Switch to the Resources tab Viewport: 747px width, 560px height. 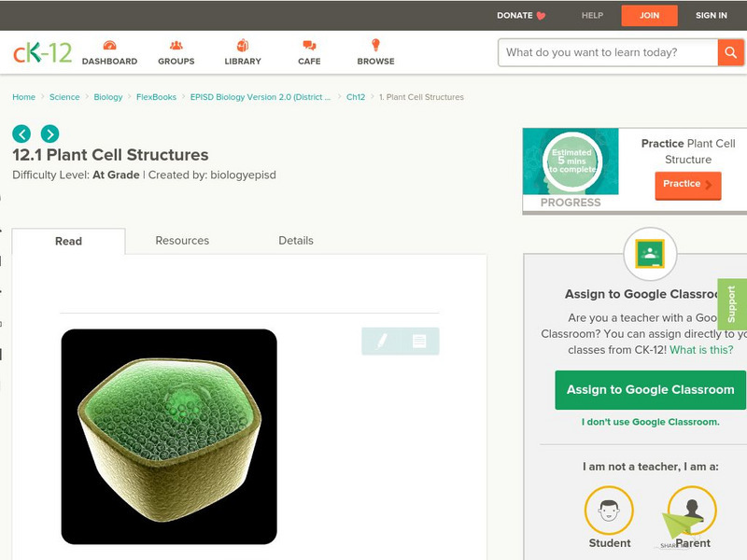coord(182,241)
